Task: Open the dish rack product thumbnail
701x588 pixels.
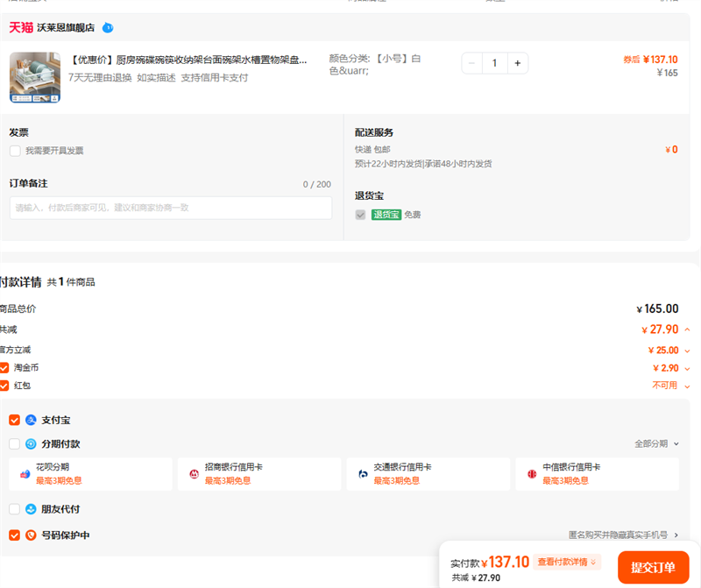Action: (x=35, y=77)
